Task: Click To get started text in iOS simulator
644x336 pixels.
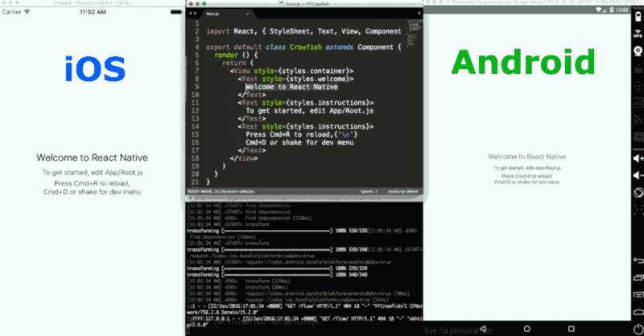Action: 92,173
